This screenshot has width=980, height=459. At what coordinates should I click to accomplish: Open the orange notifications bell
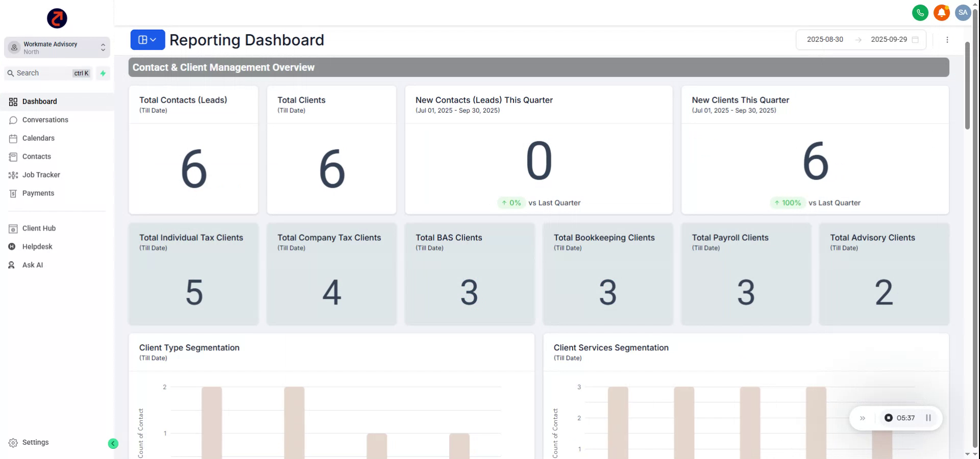click(x=941, y=13)
